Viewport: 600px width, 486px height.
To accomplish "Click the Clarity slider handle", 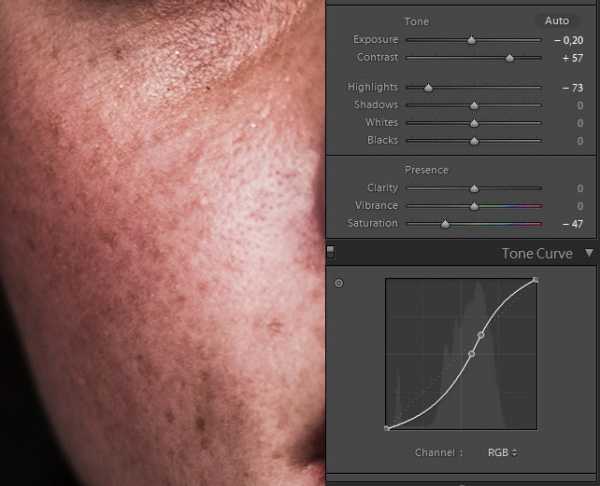I will pos(474,188).
